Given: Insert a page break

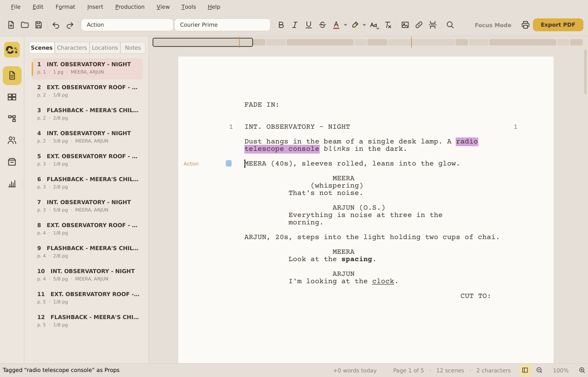Looking at the screenshot, I should pyautogui.click(x=433, y=25).
